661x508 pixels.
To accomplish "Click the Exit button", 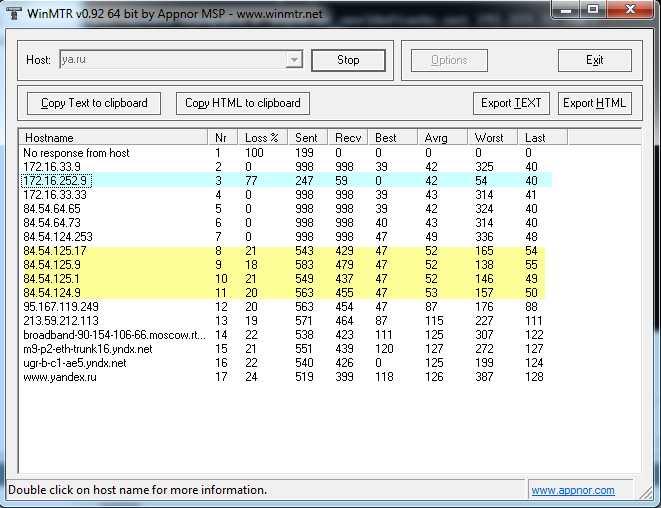I will [594, 60].
